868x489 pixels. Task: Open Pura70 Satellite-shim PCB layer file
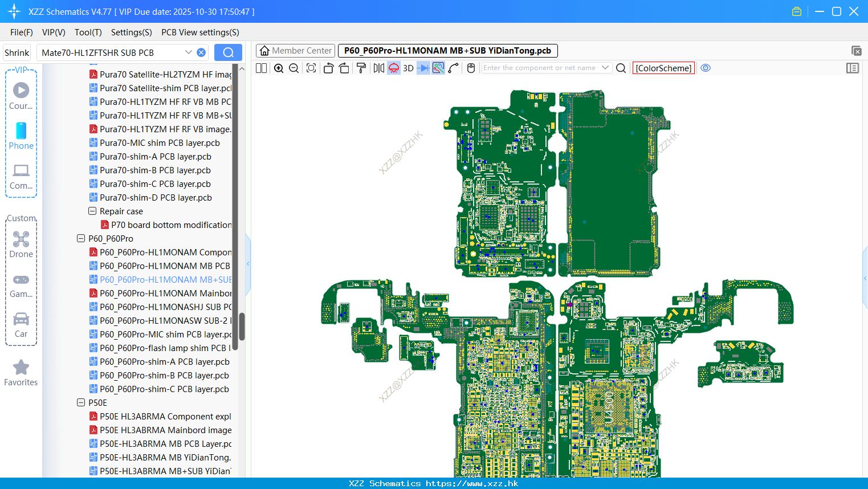click(x=160, y=88)
